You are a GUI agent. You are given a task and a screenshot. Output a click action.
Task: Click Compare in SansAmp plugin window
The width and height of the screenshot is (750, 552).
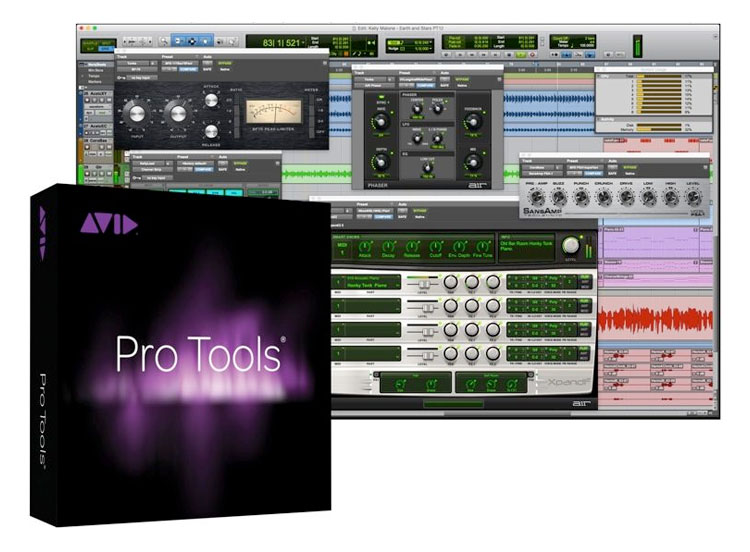click(x=593, y=173)
